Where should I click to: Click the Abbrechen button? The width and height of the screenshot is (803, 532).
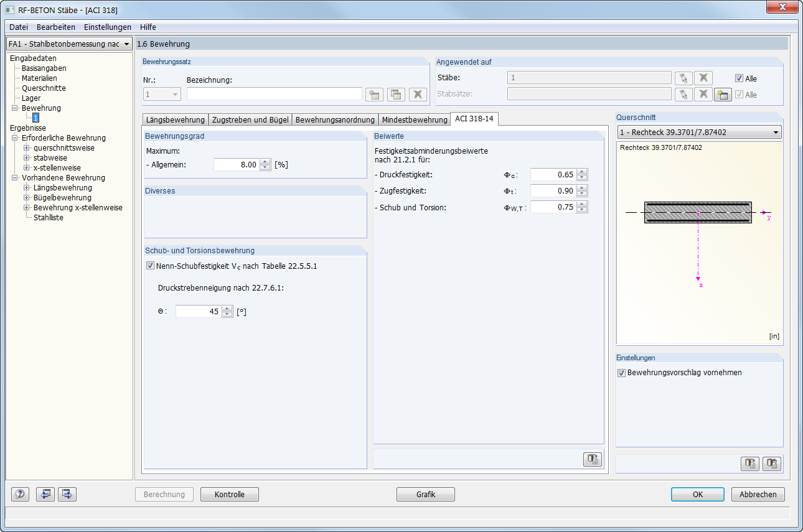pos(758,495)
